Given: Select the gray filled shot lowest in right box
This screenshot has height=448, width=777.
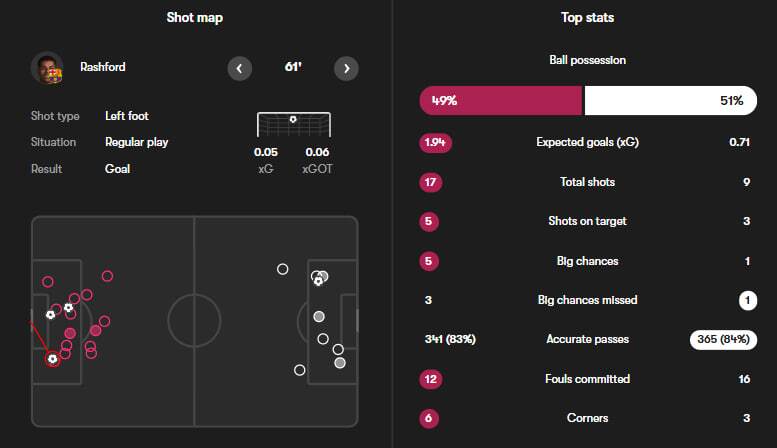Looking at the screenshot, I should pyautogui.click(x=340, y=362).
